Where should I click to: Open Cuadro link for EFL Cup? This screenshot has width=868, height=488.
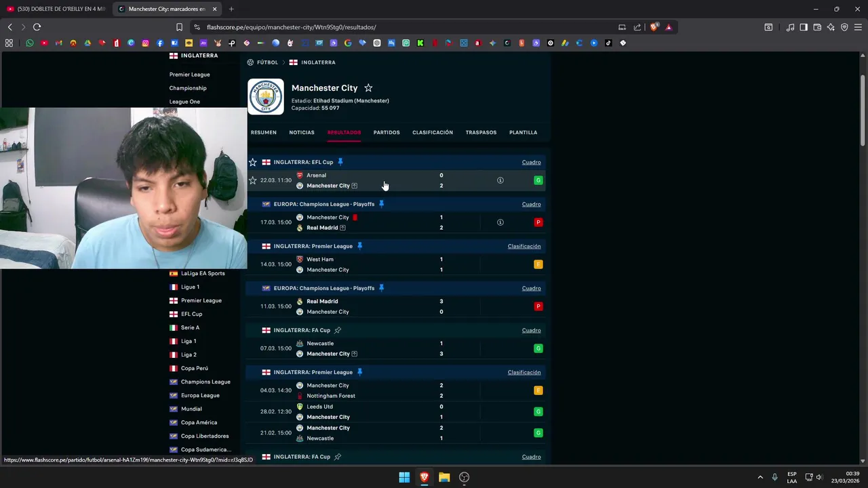(532, 163)
